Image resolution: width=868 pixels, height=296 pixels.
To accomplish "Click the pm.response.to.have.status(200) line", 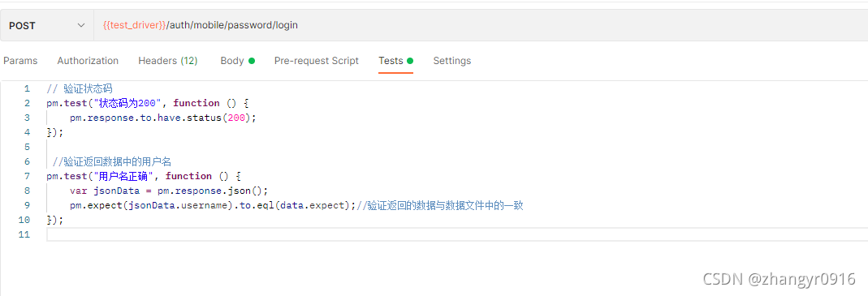I will (x=163, y=118).
